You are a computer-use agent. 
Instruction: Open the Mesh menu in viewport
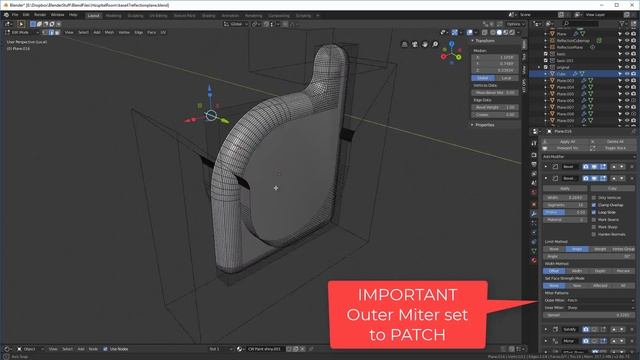[109, 32]
